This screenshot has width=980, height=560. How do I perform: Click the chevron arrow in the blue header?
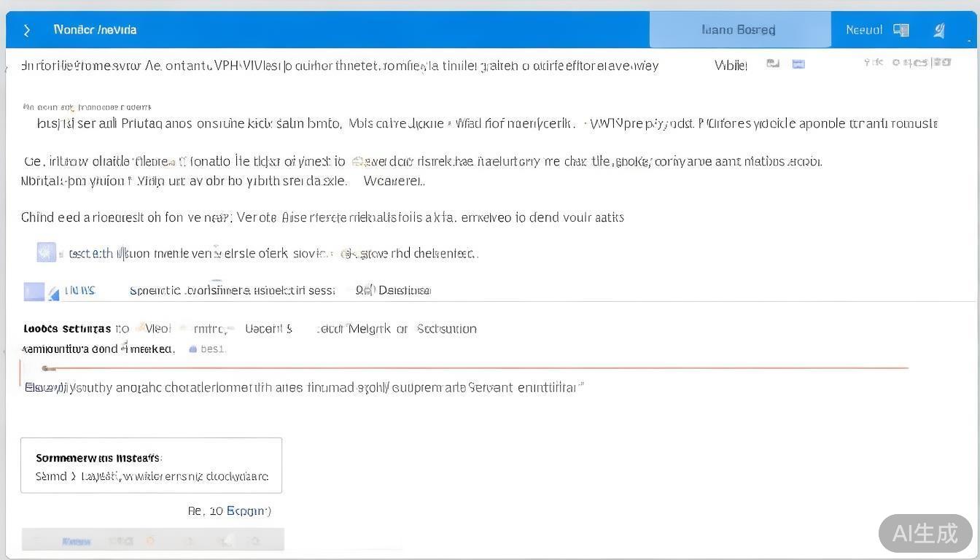27,30
